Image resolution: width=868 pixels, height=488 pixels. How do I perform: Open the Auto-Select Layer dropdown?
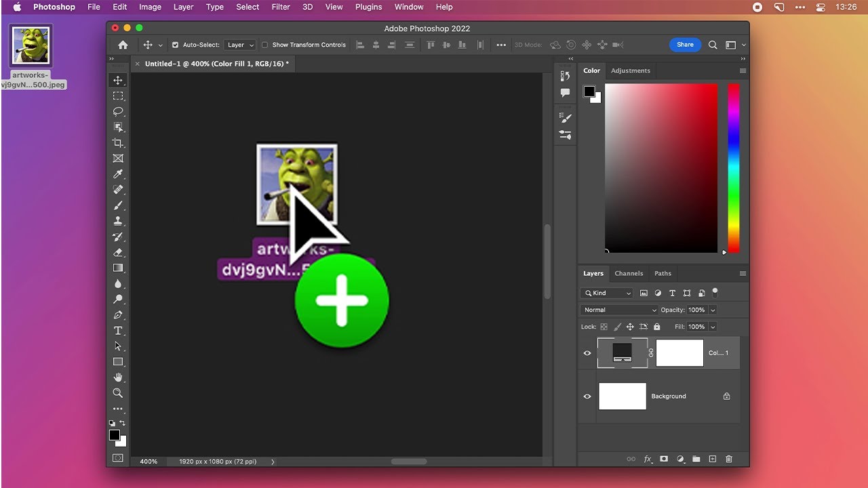tap(240, 45)
